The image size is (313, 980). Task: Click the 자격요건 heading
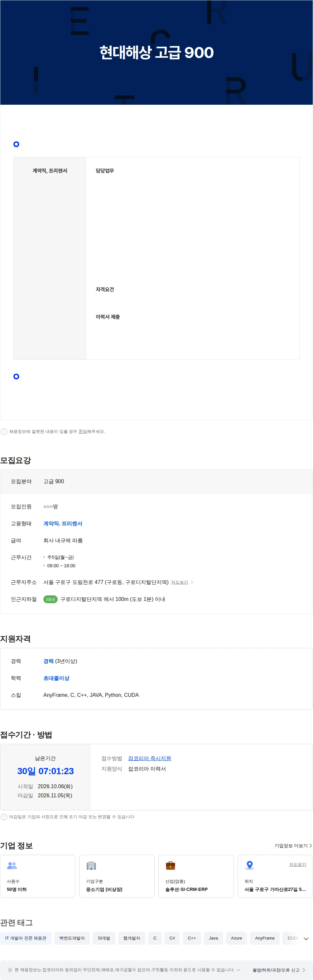tap(105, 289)
